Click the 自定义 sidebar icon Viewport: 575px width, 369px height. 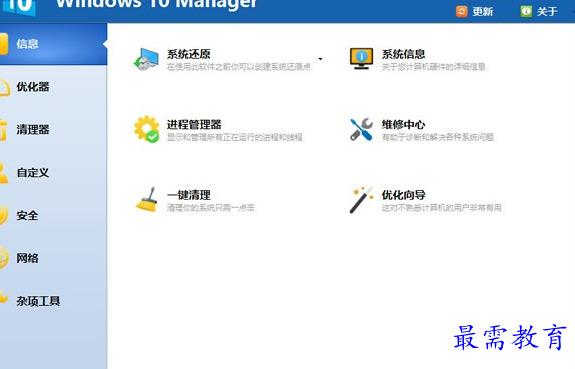(x=4, y=173)
